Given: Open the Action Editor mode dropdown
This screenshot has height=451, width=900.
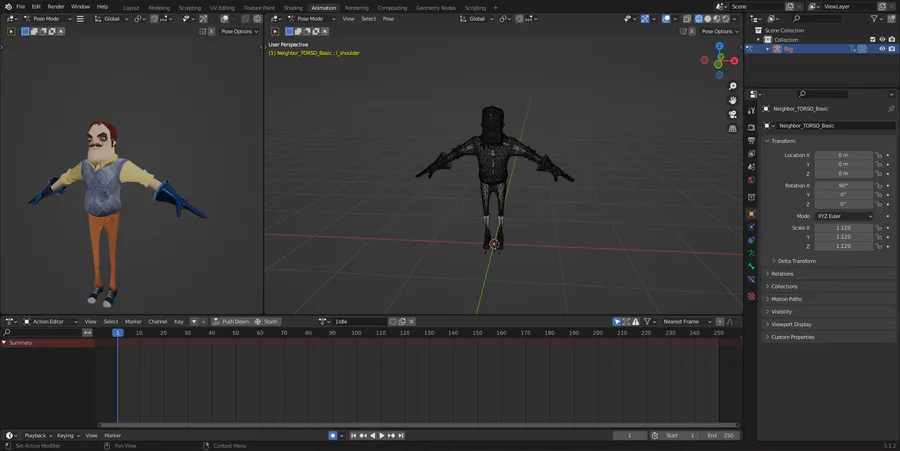Looking at the screenshot, I should pos(48,322).
